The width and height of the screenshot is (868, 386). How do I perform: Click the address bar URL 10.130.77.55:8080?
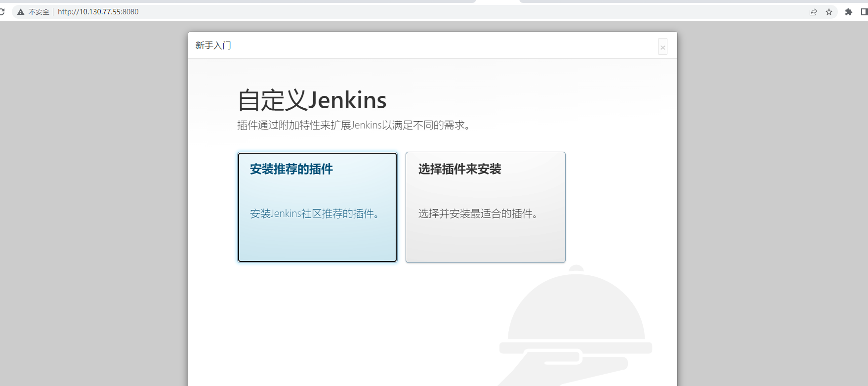[x=98, y=12]
